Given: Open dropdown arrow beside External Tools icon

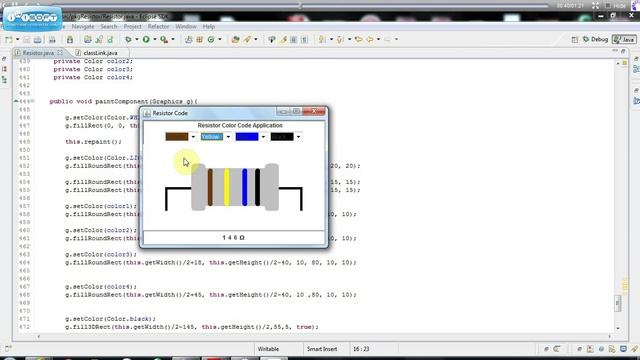Looking at the screenshot, I should 173,40.
